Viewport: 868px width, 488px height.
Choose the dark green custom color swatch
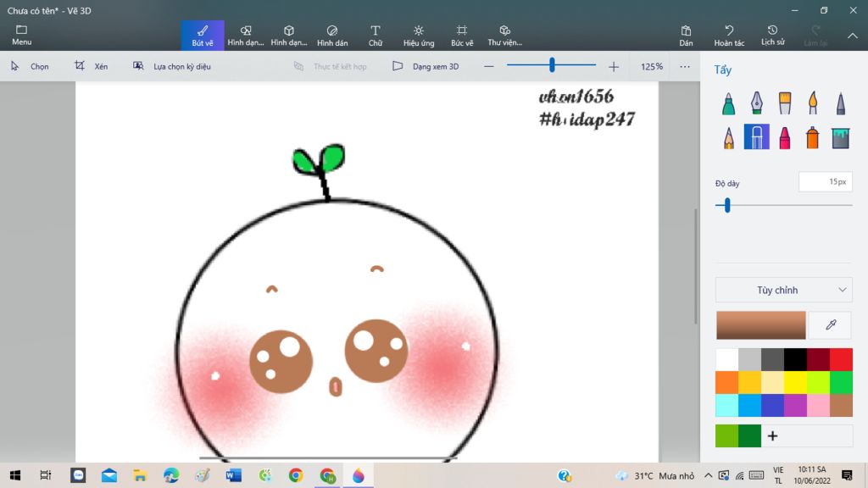(750, 436)
